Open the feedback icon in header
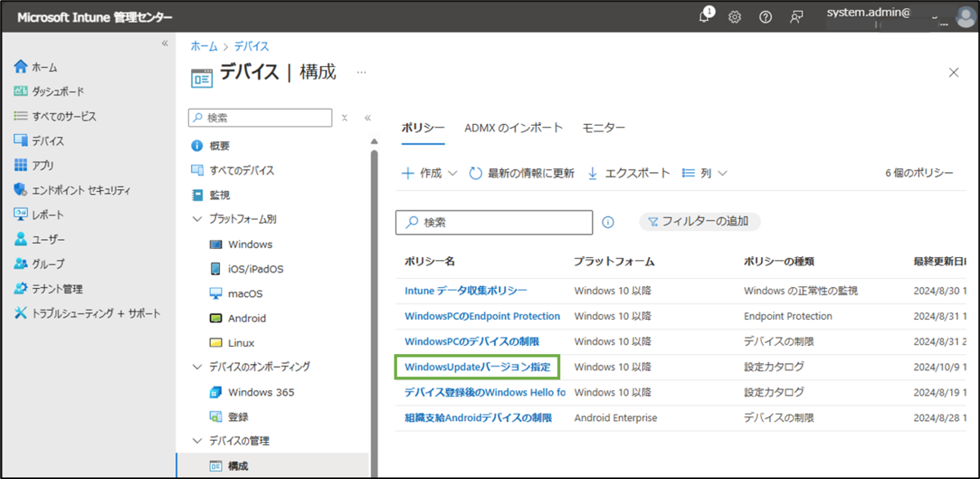 [796, 16]
